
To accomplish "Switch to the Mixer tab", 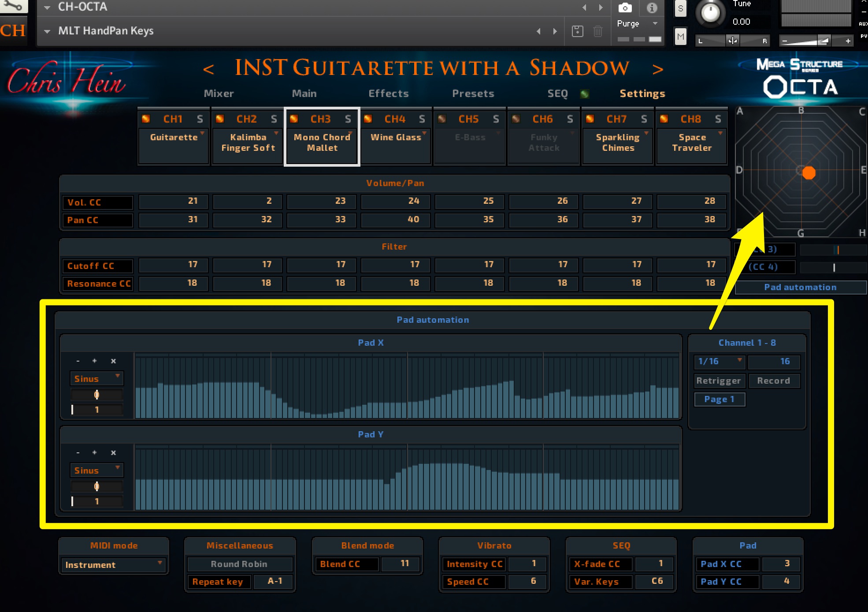I will click(219, 93).
